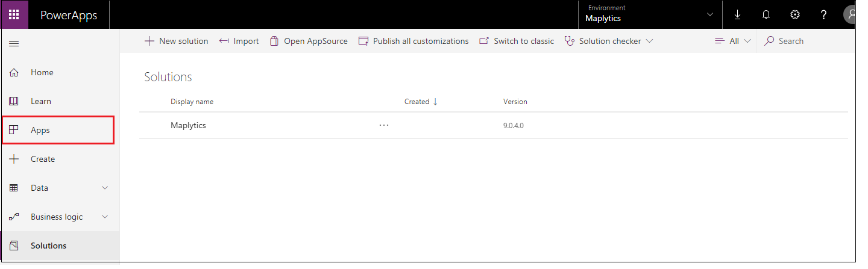Open the user account avatar
868x269 pixels.
(851, 14)
